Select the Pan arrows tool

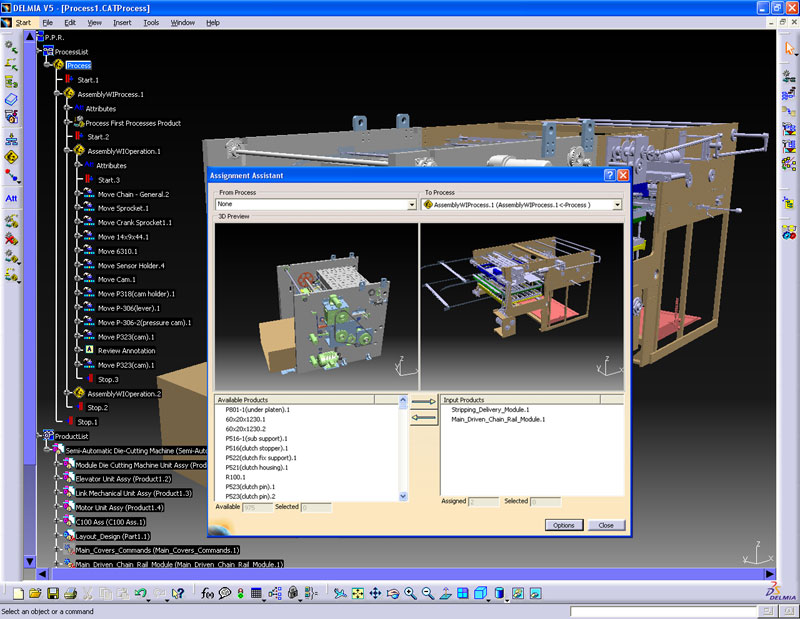click(x=375, y=593)
